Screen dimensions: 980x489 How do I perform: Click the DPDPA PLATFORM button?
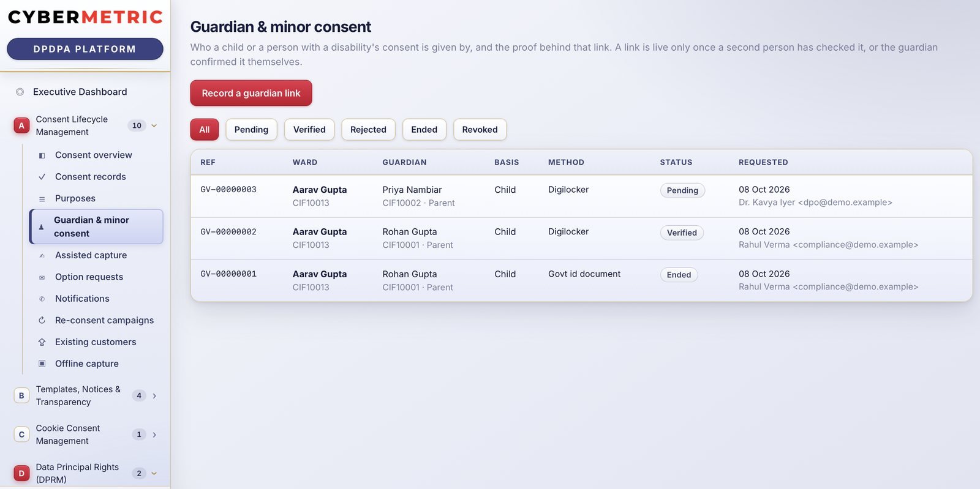(85, 49)
